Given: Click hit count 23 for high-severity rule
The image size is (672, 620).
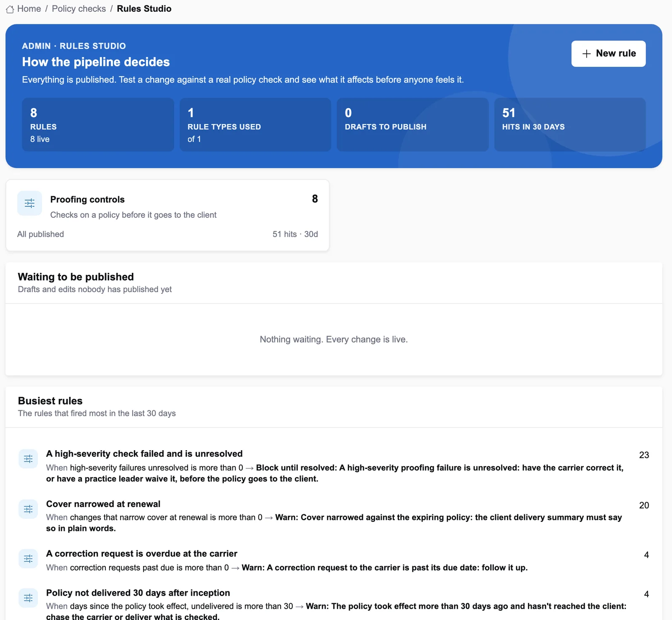Looking at the screenshot, I should [644, 455].
